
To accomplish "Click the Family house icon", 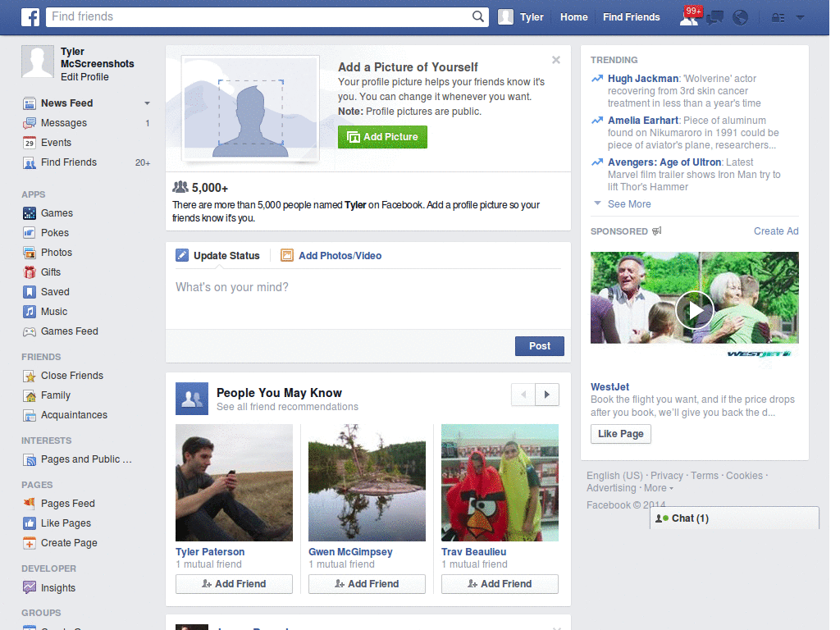I will point(30,395).
